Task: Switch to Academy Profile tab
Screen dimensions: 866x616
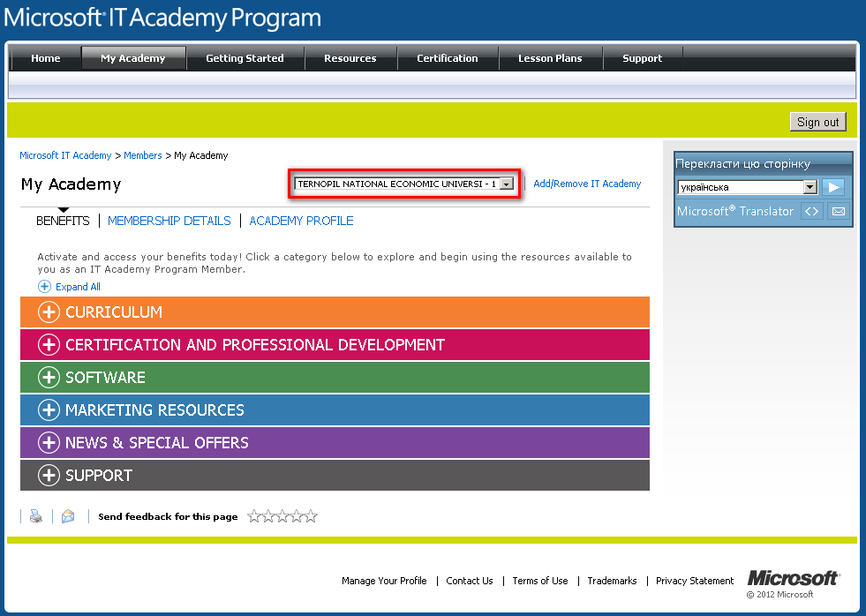Action: click(x=302, y=221)
